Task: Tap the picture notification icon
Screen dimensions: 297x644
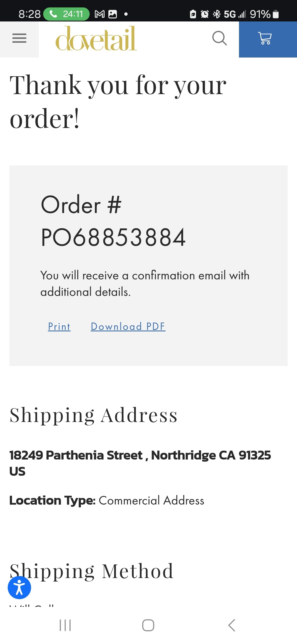Action: click(x=112, y=14)
